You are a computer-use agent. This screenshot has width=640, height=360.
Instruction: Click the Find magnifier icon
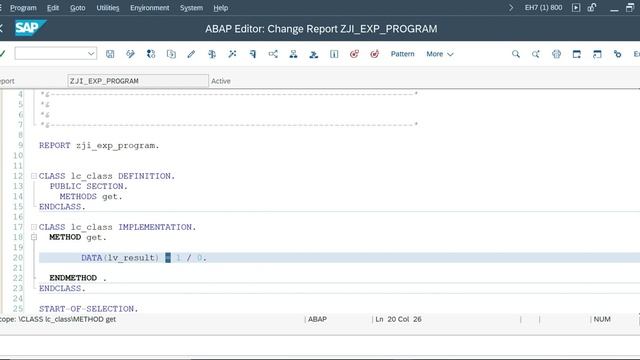pos(516,54)
